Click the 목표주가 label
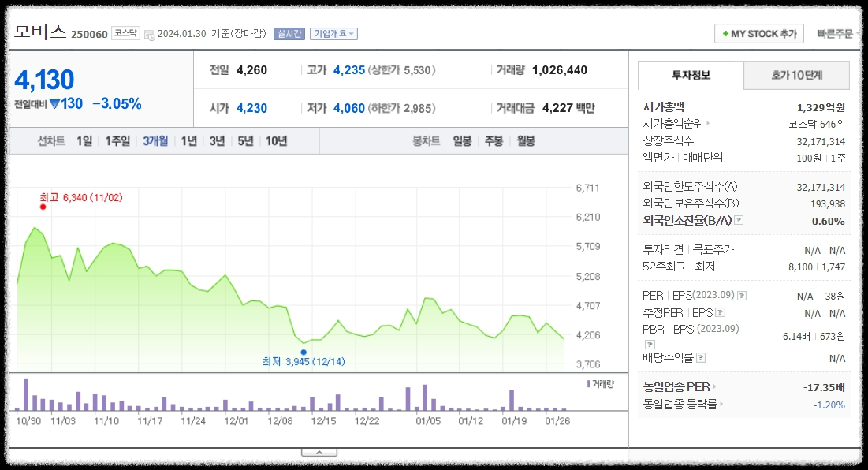 point(713,250)
